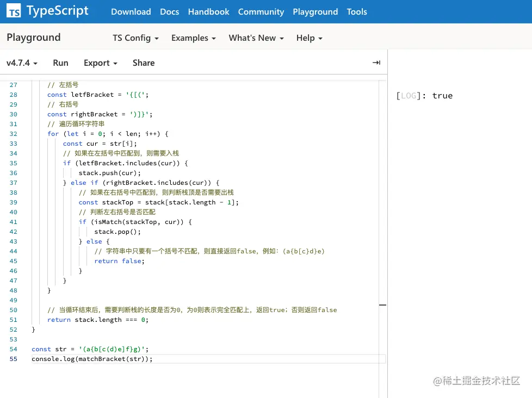Click the TypeScript TS logo icon
532x398 pixels.
click(x=14, y=11)
